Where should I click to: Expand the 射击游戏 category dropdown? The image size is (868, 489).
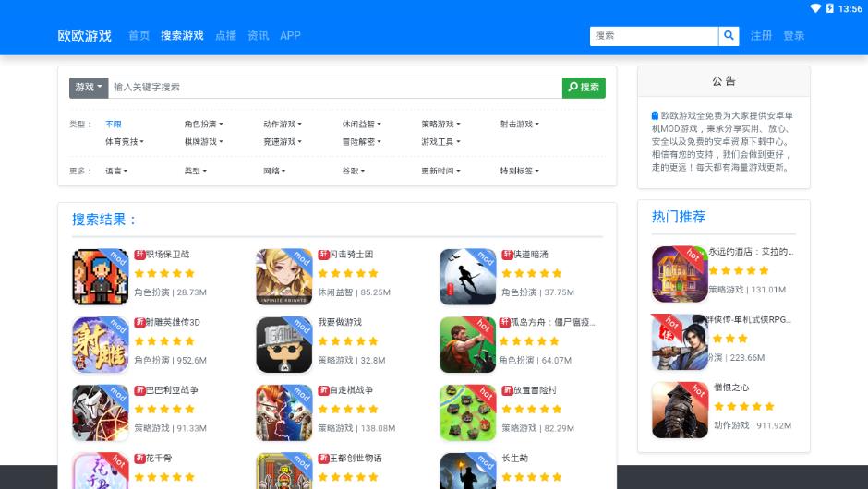point(520,125)
